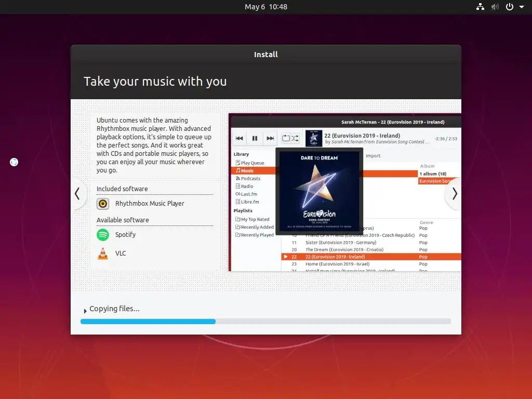Select the VLC label
532x399 pixels.
pyautogui.click(x=121, y=254)
